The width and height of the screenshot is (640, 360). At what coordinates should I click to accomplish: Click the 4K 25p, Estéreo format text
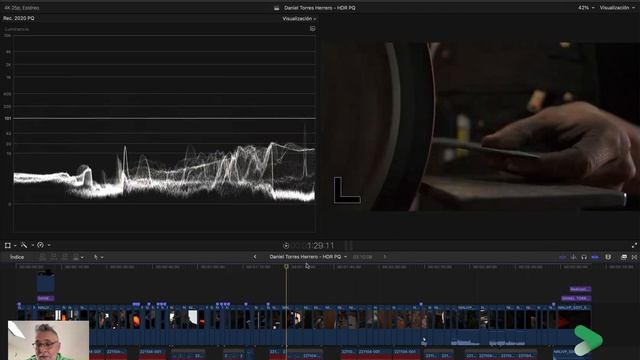[x=22, y=8]
